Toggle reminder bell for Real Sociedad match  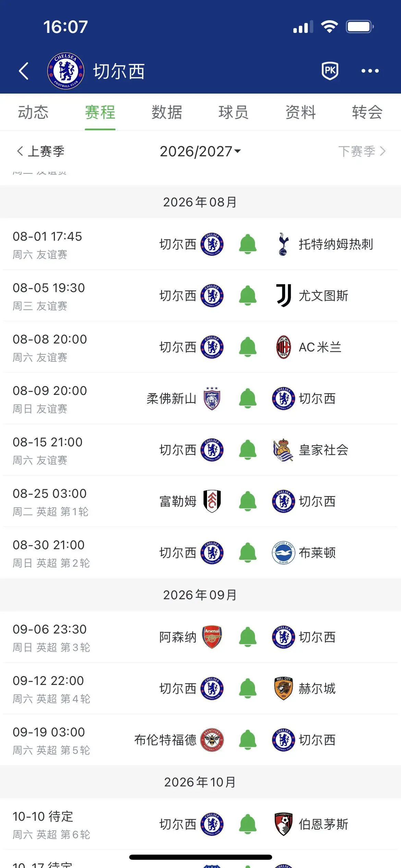[248, 450]
